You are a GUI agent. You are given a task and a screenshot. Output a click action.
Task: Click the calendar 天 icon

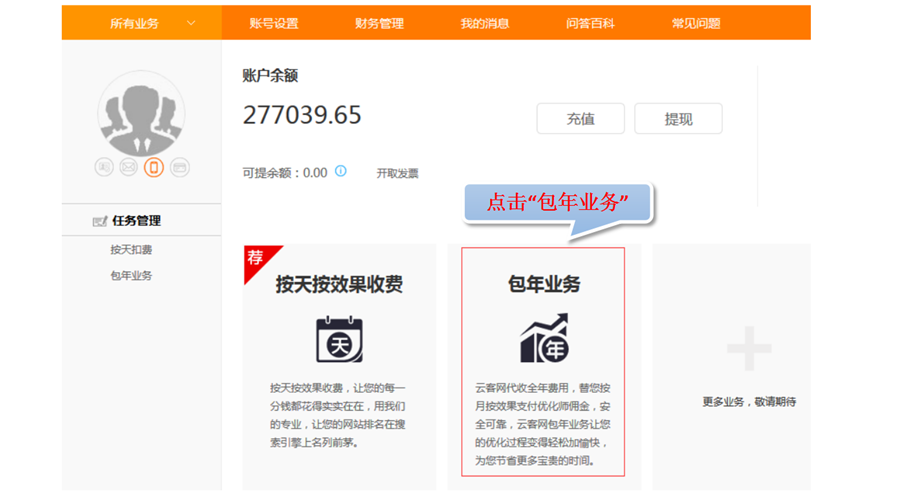tap(339, 339)
